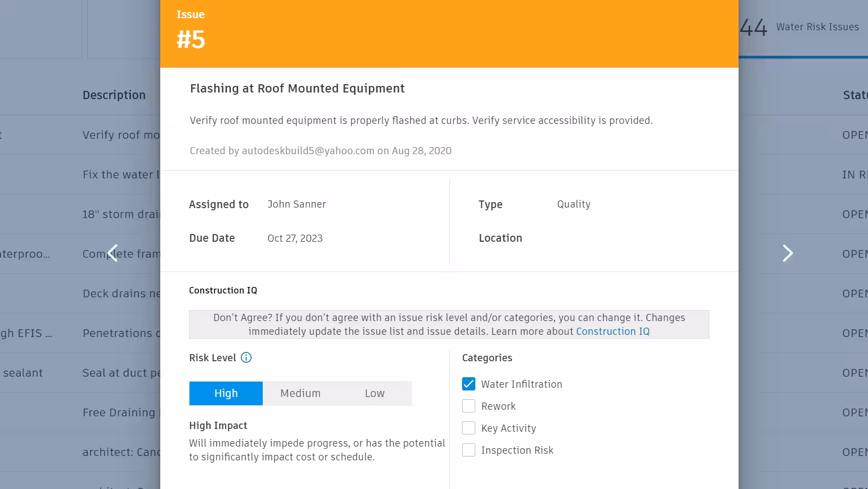This screenshot has height=489, width=868.
Task: Go to the next issue arrow
Action: pos(788,253)
